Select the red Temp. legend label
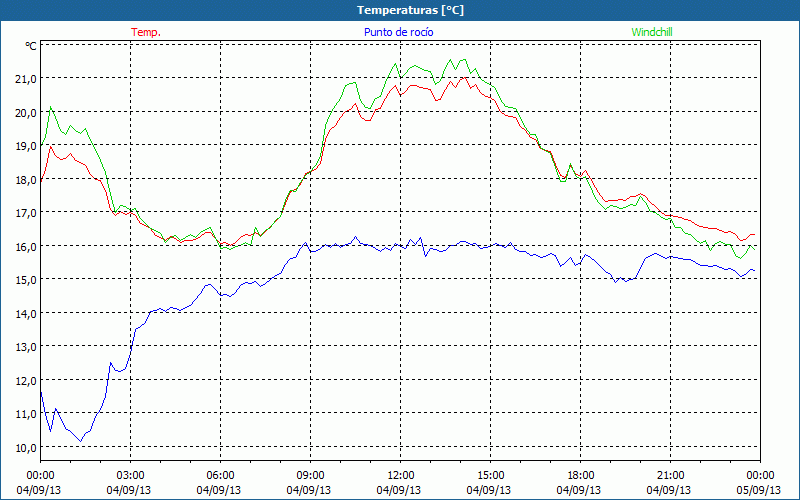This screenshot has width=800, height=500. tap(146, 32)
